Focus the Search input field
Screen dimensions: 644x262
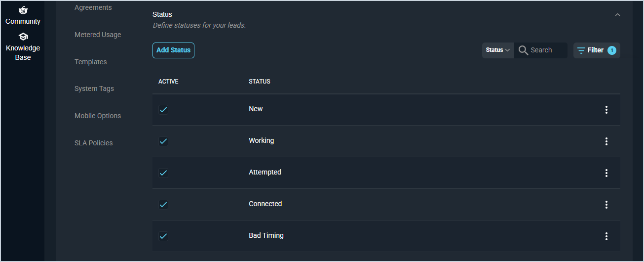coord(547,50)
